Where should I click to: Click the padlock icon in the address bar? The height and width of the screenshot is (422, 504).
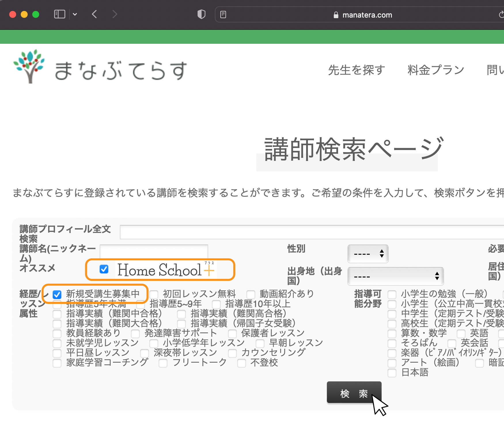336,15
